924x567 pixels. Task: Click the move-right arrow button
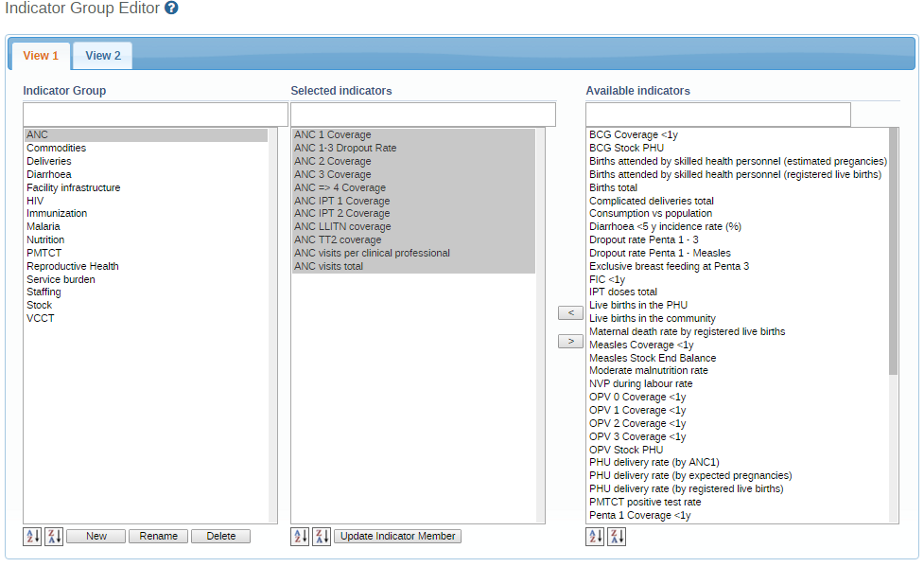point(570,341)
